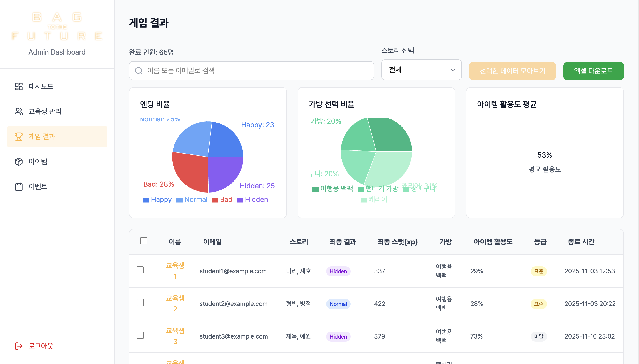The height and width of the screenshot is (364, 639).
Task: Click the calendar icon next to 이벤트
Action: [x=19, y=186]
